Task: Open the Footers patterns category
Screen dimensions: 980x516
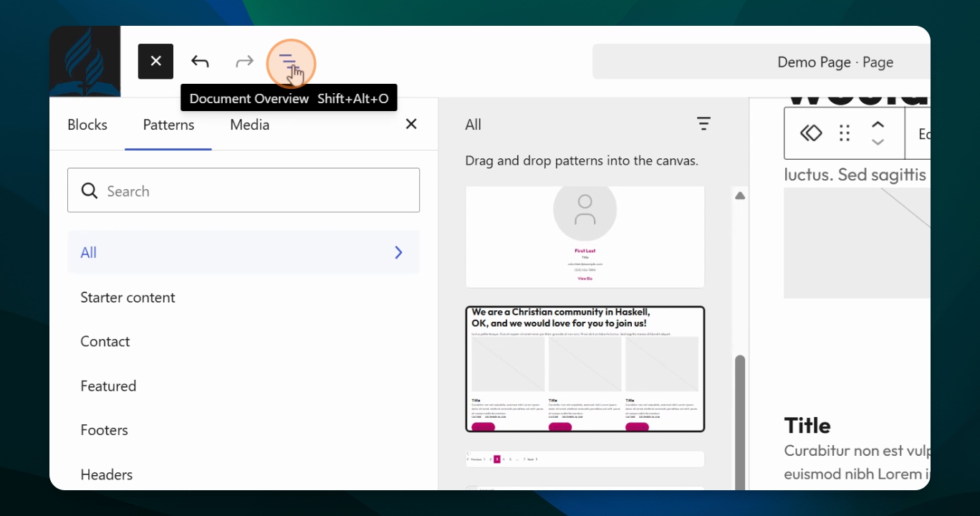Action: point(244,430)
